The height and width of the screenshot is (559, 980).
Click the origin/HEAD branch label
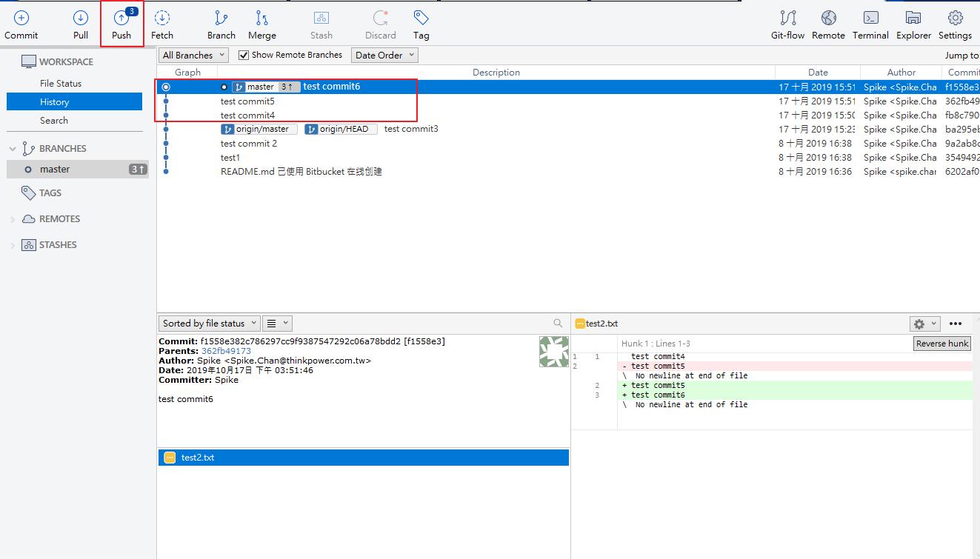pyautogui.click(x=341, y=129)
